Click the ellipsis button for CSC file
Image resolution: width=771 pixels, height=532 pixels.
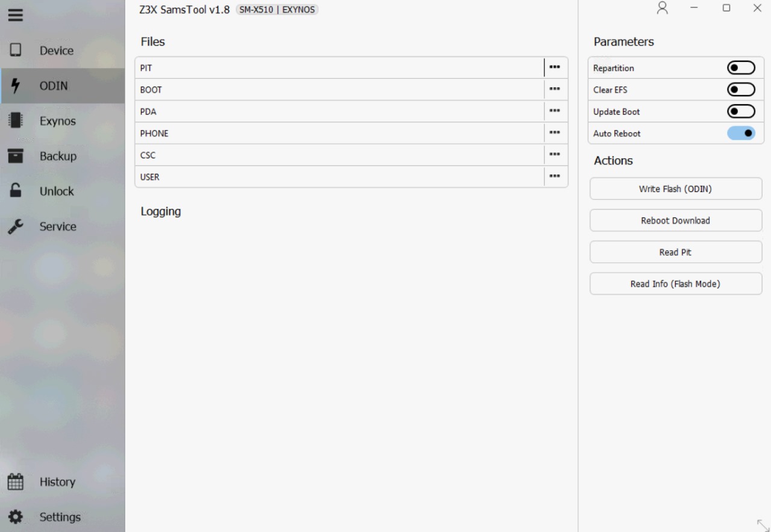[x=555, y=155]
